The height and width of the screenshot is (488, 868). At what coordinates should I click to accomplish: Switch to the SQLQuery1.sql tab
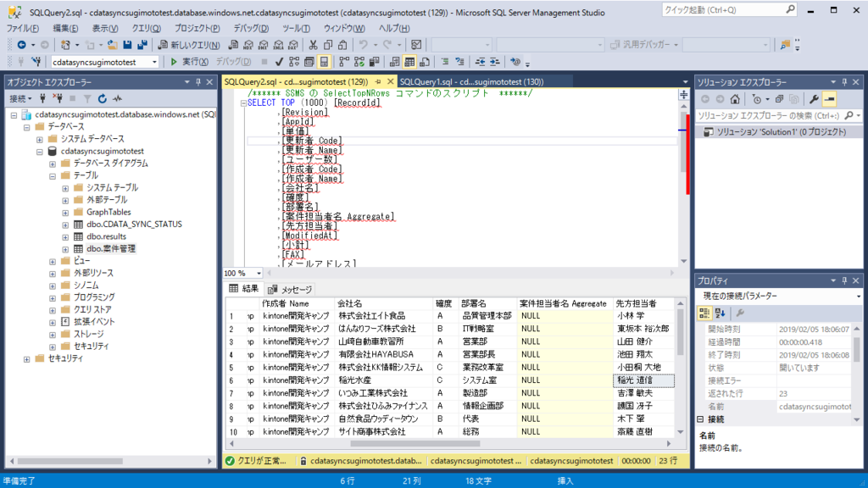pyautogui.click(x=471, y=82)
